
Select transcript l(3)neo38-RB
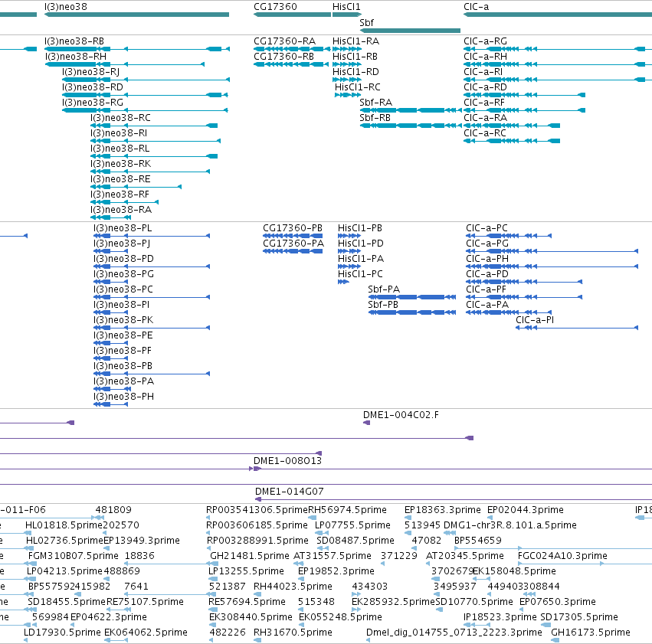[74, 41]
